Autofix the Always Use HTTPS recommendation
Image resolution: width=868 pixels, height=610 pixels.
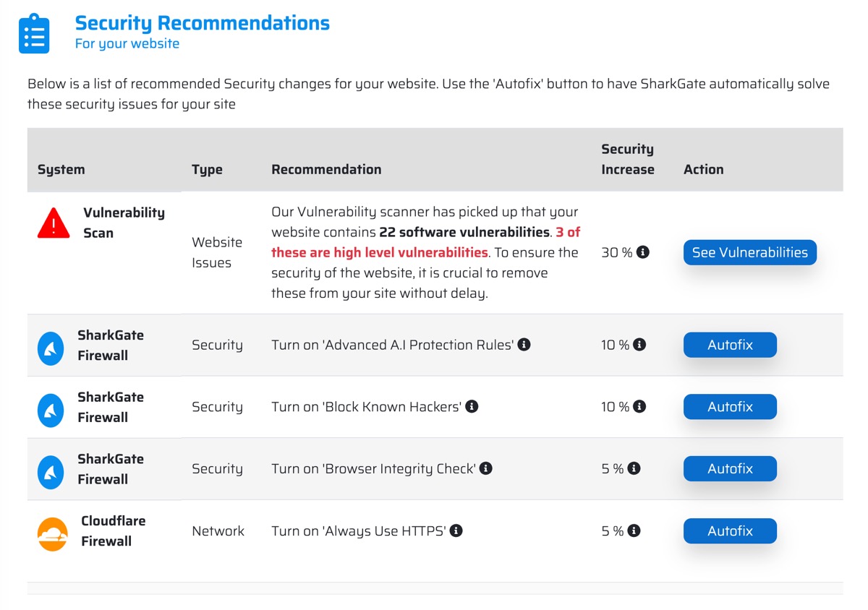pyautogui.click(x=730, y=530)
